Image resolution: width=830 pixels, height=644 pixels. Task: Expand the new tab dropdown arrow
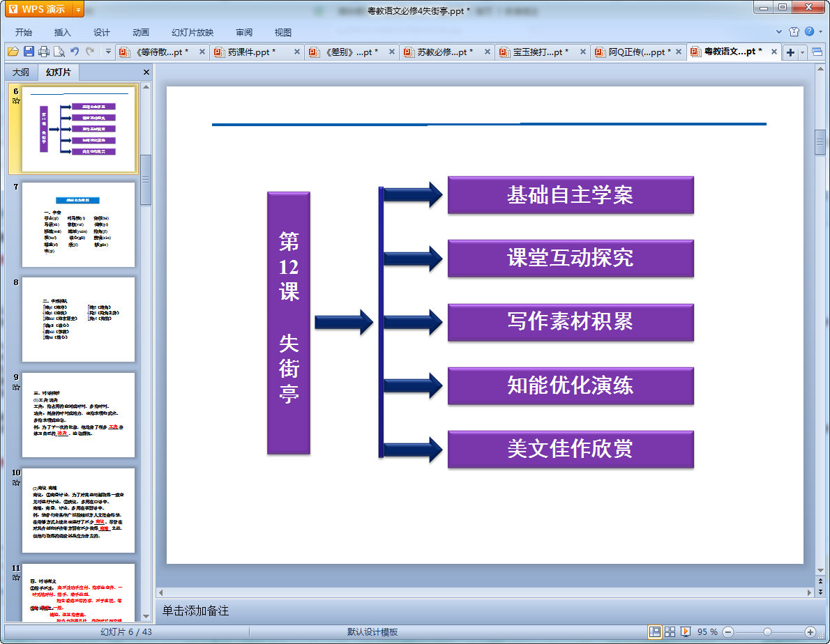coord(803,52)
